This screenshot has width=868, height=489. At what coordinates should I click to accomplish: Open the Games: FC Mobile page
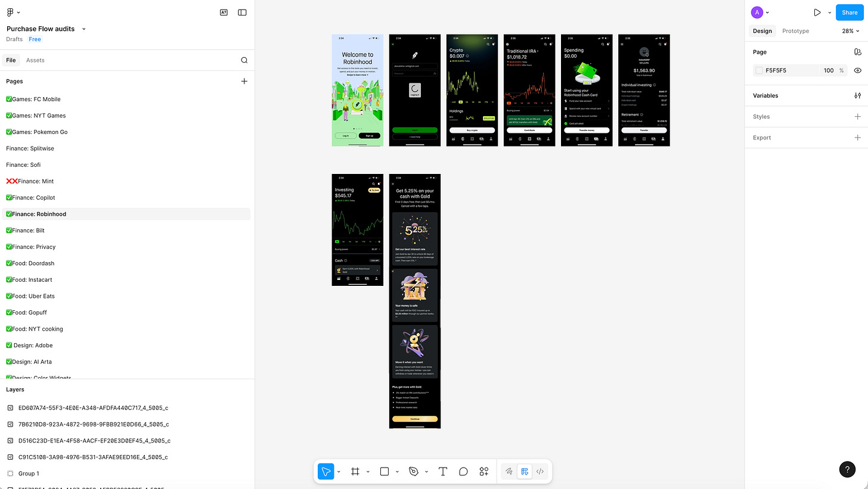(126, 99)
